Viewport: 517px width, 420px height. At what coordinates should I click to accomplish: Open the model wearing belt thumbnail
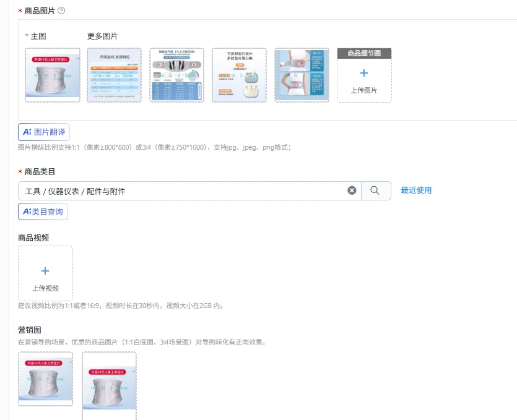pos(302,75)
